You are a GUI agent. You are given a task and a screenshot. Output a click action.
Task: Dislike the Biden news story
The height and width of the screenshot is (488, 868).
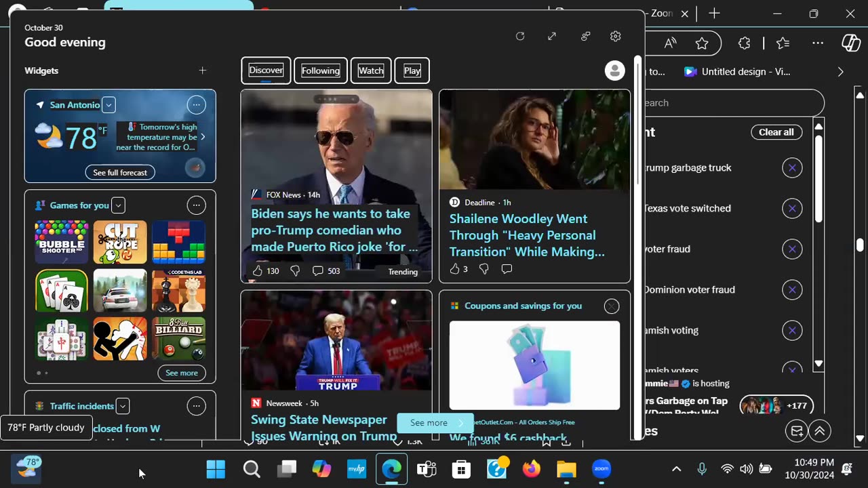295,270
